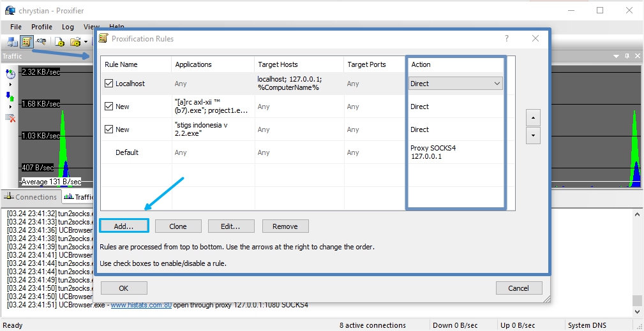Confirm with the OK button
The width and height of the screenshot is (644, 331).
(x=124, y=288)
